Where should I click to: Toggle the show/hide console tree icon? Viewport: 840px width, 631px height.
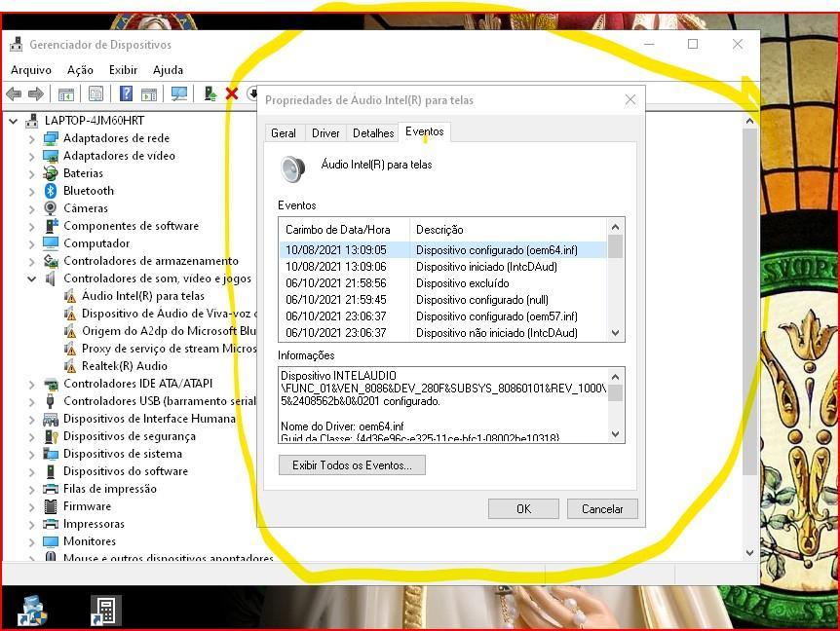pyautogui.click(x=66, y=94)
